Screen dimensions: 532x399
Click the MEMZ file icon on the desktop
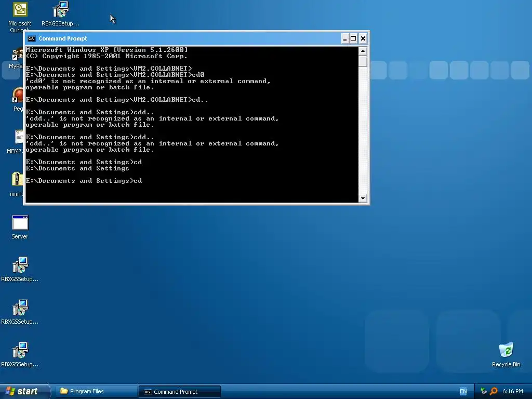[x=19, y=137]
